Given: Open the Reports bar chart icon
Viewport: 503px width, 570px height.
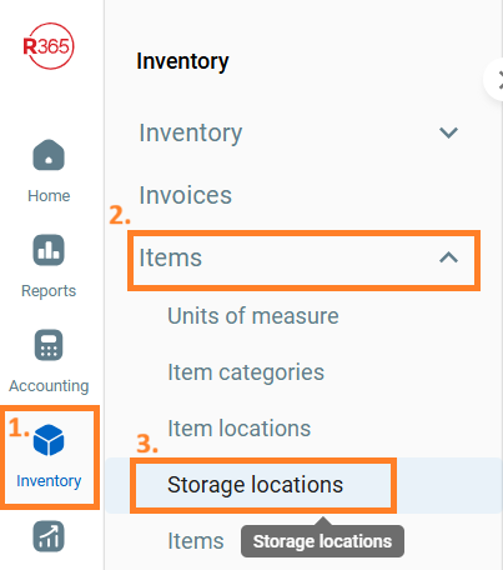Looking at the screenshot, I should point(49,250).
